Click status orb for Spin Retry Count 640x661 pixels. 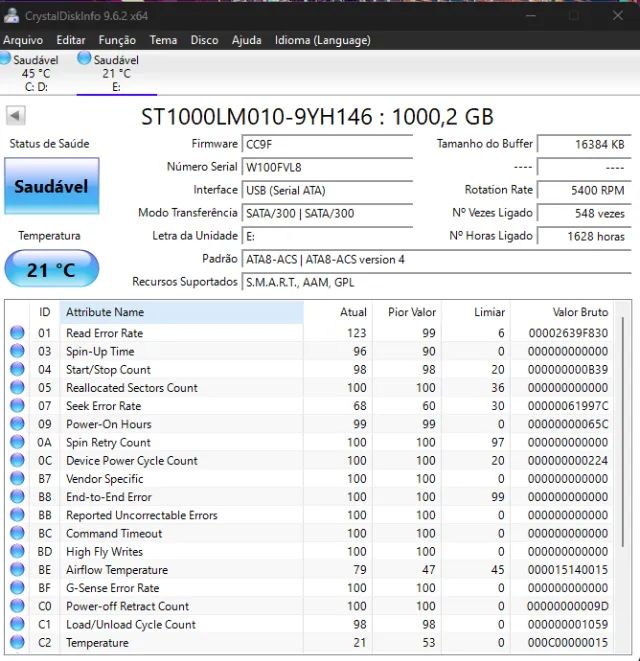(x=17, y=442)
